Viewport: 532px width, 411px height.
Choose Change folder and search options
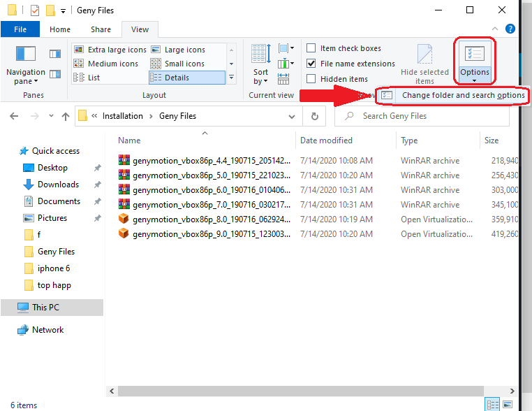point(454,95)
